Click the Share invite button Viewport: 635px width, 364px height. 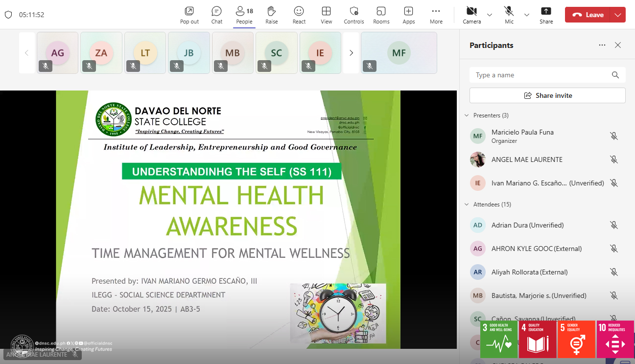(x=547, y=95)
